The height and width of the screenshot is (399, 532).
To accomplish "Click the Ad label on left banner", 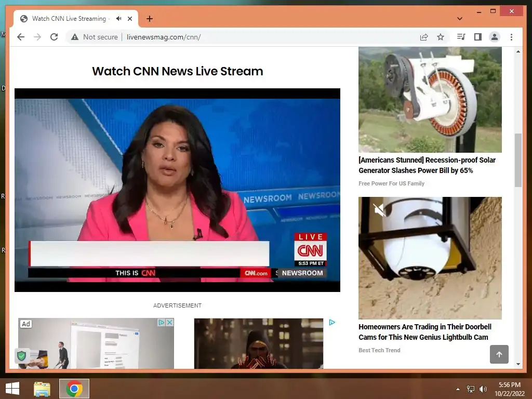I will [26, 324].
